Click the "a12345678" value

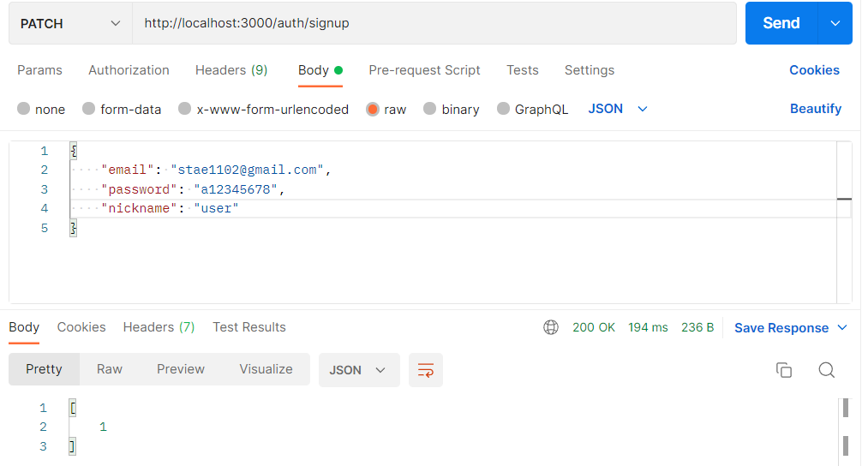tap(236, 189)
